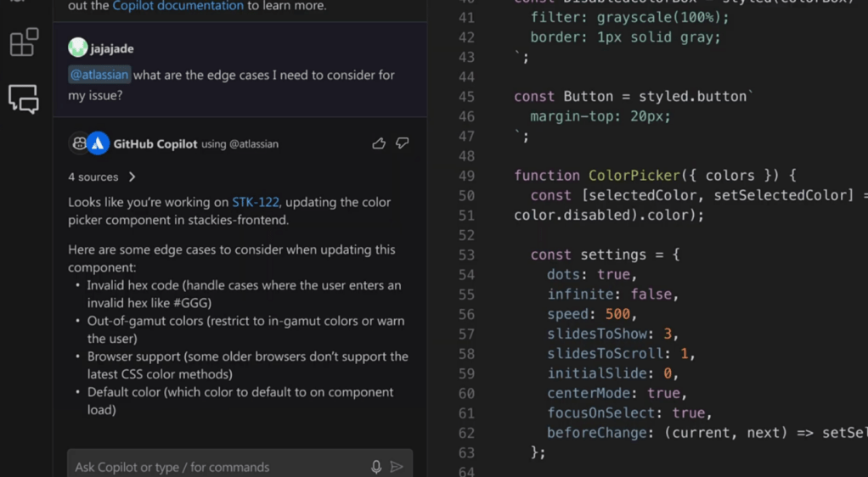Screen dimensions: 868x477
Task: Click the thumbs down feedback icon
Action: click(403, 144)
